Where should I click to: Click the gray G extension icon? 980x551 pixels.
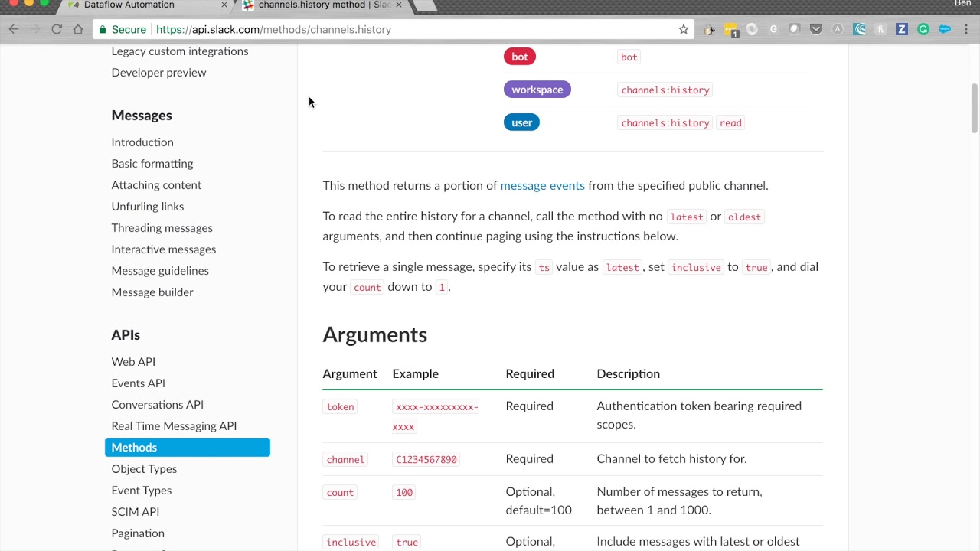773,29
